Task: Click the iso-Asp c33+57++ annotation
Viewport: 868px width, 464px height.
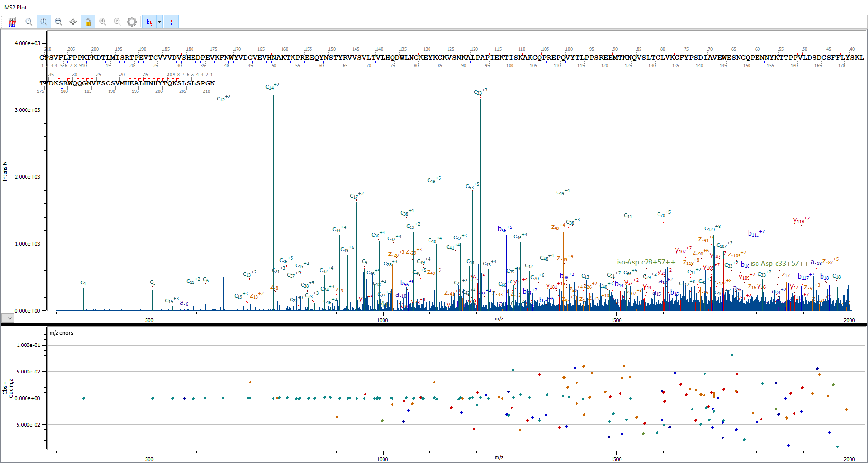Action: tap(780, 264)
